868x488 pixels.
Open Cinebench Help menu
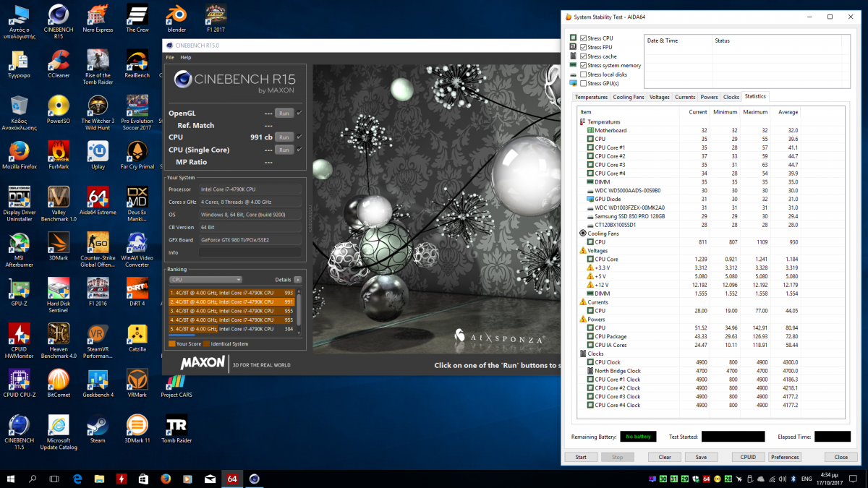pos(186,57)
